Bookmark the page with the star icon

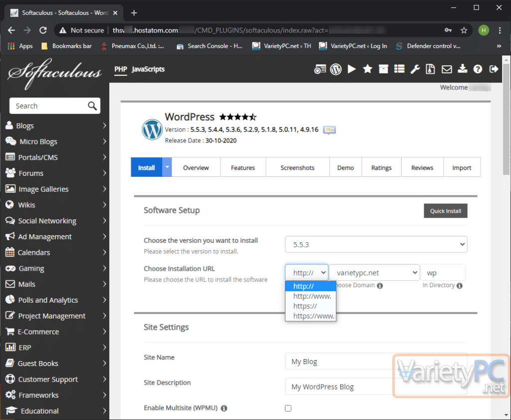[464, 30]
